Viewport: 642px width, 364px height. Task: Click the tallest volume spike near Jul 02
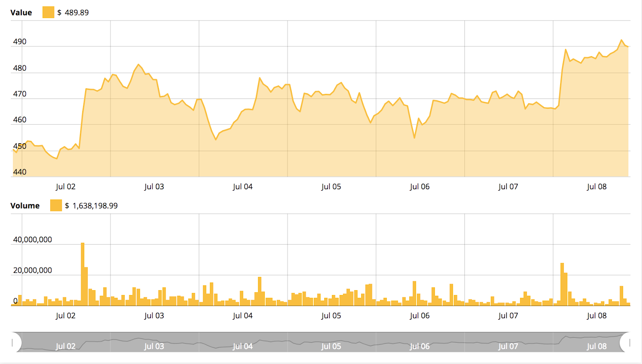(x=82, y=269)
